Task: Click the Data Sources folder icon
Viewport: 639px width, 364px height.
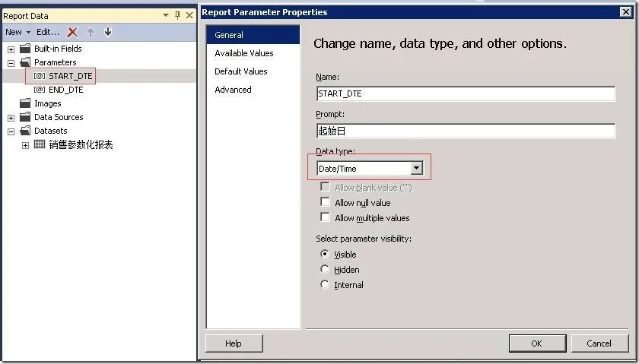Action: [25, 117]
